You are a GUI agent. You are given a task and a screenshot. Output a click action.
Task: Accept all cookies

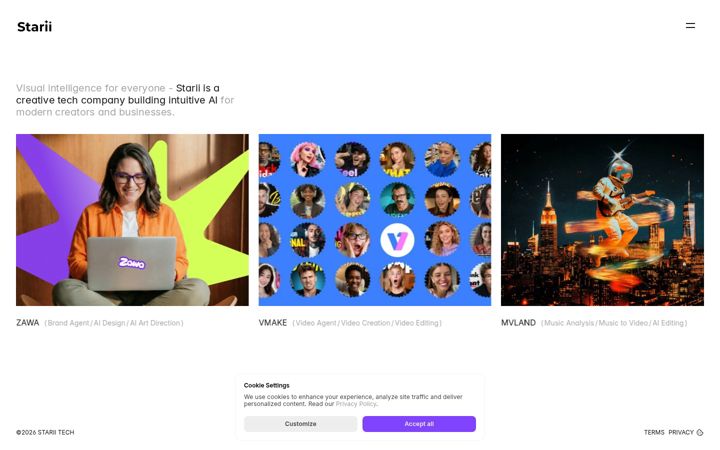pyautogui.click(x=419, y=424)
